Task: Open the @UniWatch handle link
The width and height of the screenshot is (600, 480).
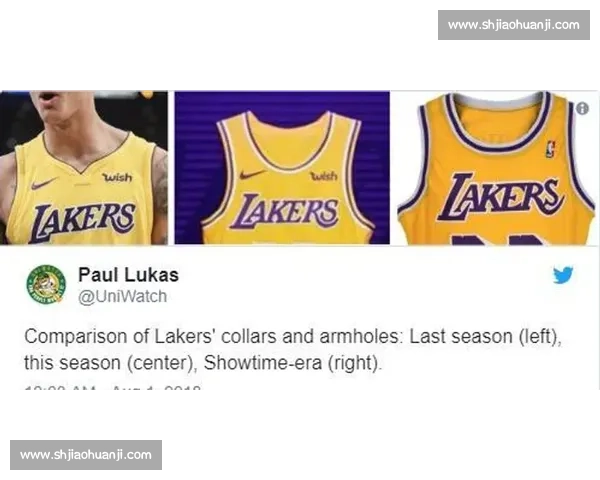Action: coord(122,297)
